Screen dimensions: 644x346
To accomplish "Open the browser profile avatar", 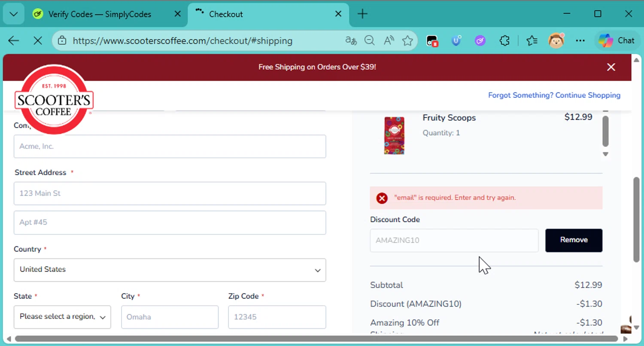I will pos(556,41).
